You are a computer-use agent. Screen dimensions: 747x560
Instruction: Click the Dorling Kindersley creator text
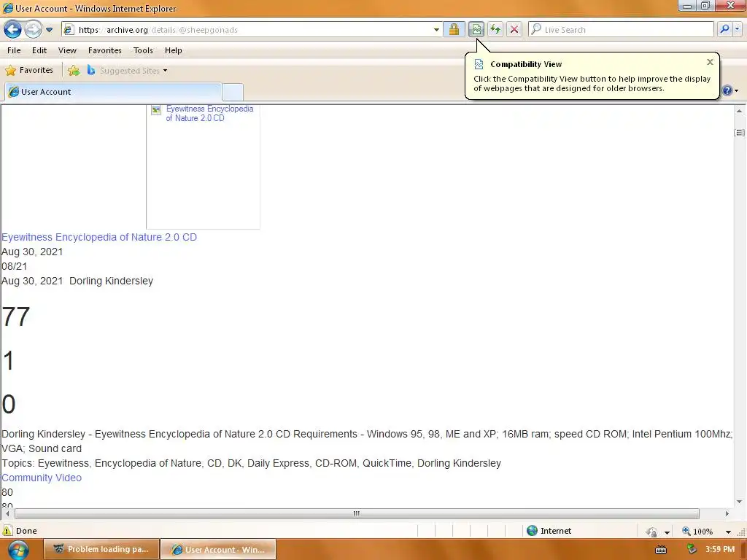(x=111, y=281)
